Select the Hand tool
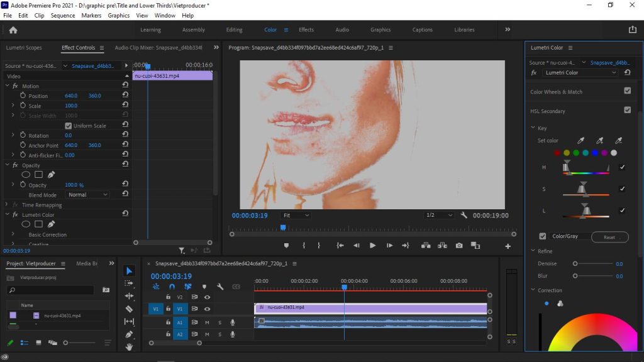 [130, 344]
